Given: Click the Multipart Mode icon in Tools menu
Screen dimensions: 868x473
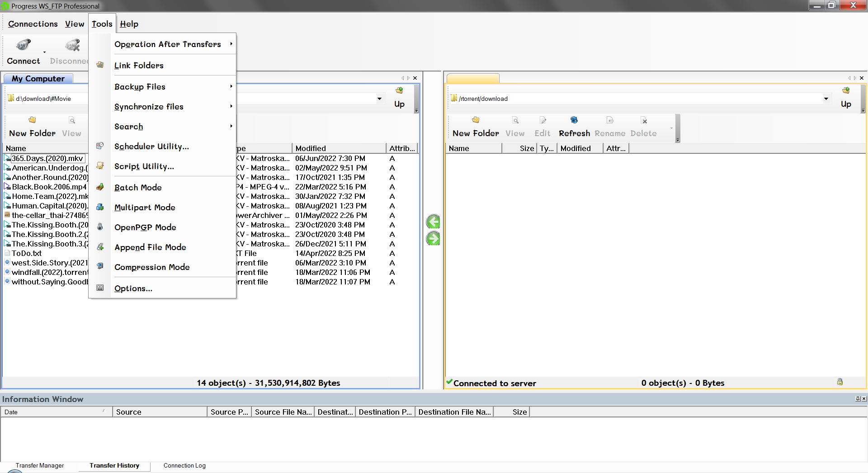Looking at the screenshot, I should click(x=100, y=207).
